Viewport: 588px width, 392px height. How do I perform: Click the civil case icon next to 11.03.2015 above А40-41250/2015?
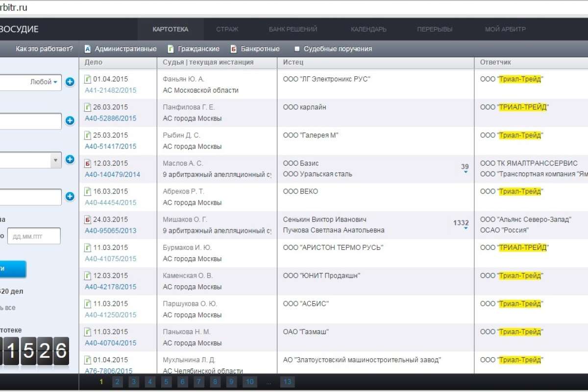tap(88, 303)
